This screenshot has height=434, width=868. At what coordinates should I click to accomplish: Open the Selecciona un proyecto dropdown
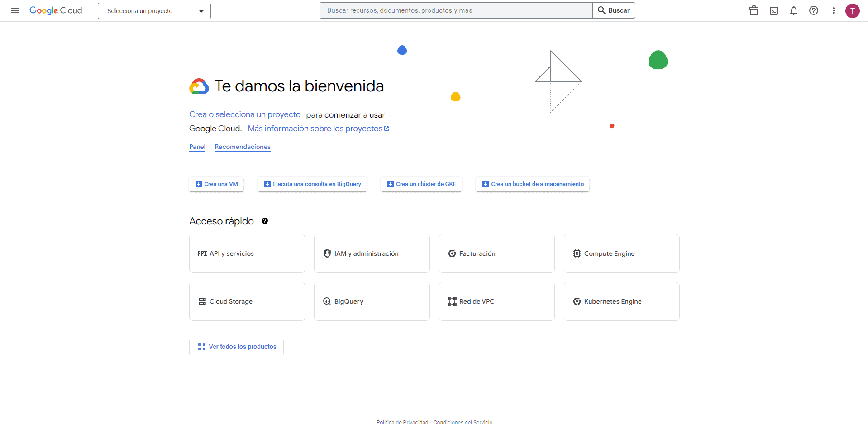(154, 11)
